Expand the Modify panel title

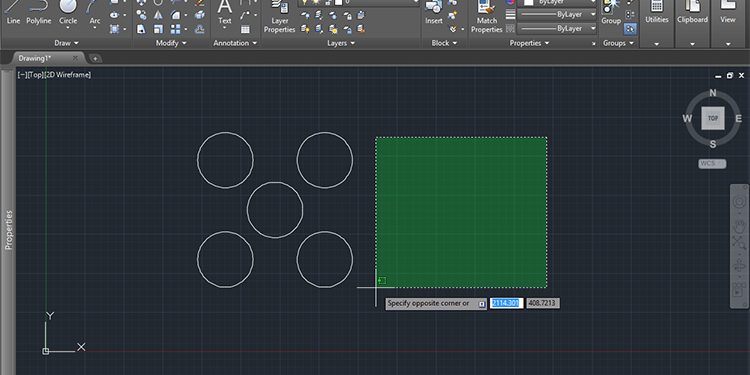(170, 43)
